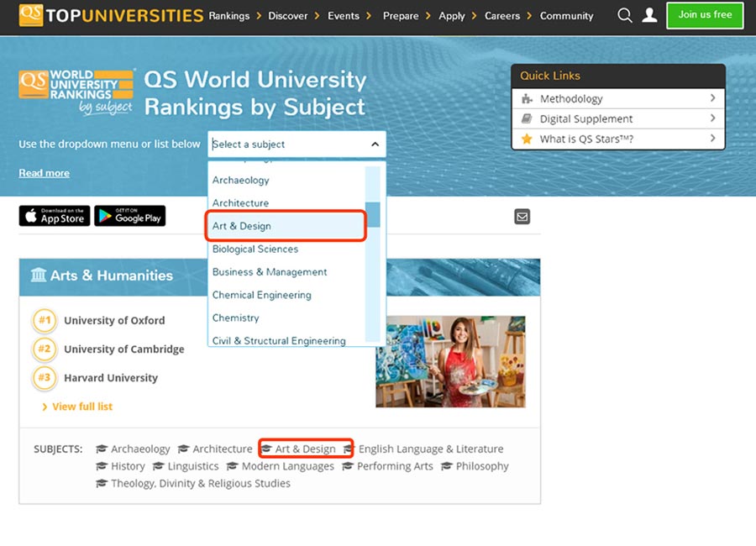Viewport: 756px width, 546px height.
Task: Open the Community navigation item
Action: pos(566,16)
